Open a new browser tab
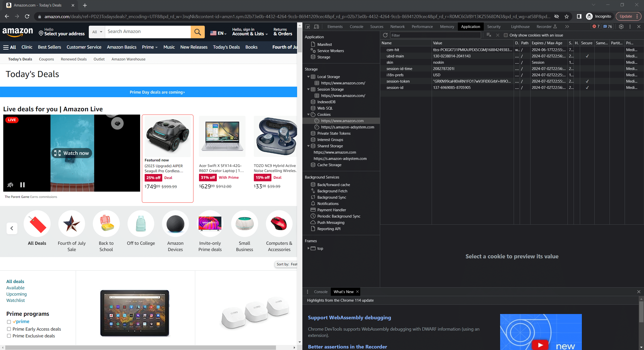The image size is (644, 350). click(85, 5)
